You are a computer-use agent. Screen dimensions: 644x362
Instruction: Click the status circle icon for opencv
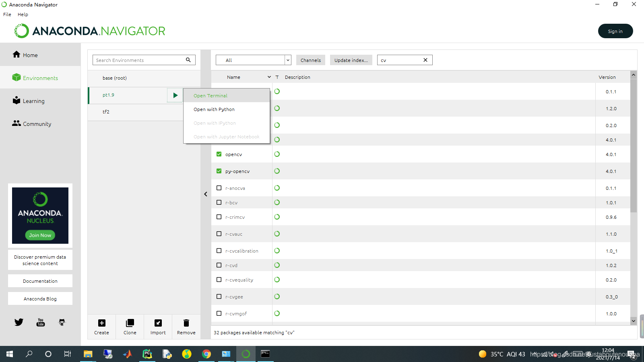coord(277,154)
